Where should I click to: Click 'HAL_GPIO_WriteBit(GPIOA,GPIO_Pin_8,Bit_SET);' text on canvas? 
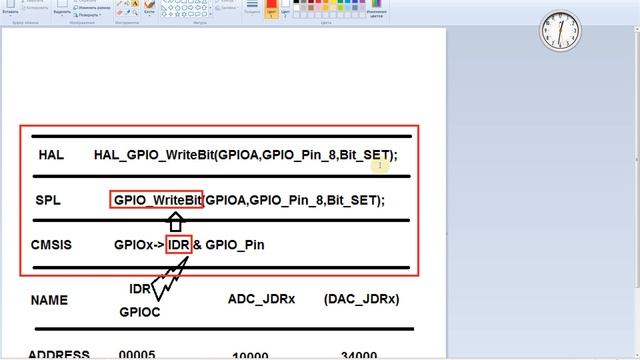tap(245, 155)
